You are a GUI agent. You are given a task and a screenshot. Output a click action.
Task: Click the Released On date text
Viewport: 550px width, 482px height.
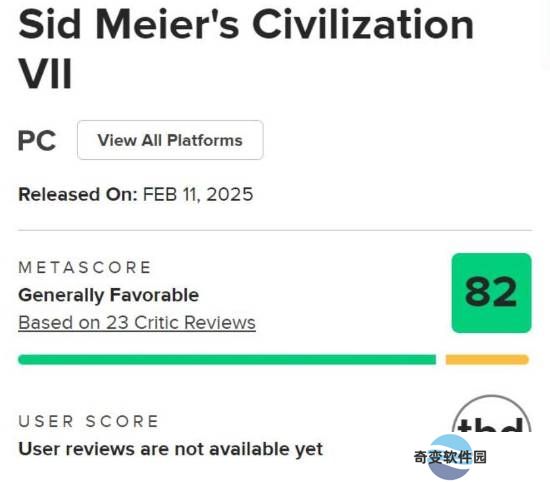coord(135,194)
